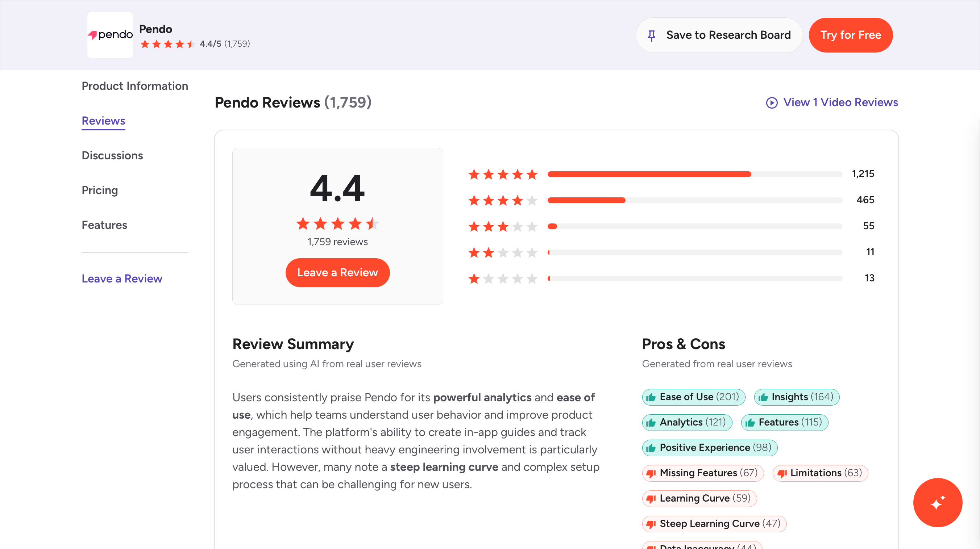This screenshot has height=549, width=980.
Task: Filter reviews by the 4-star rating row
Action: 694,200
